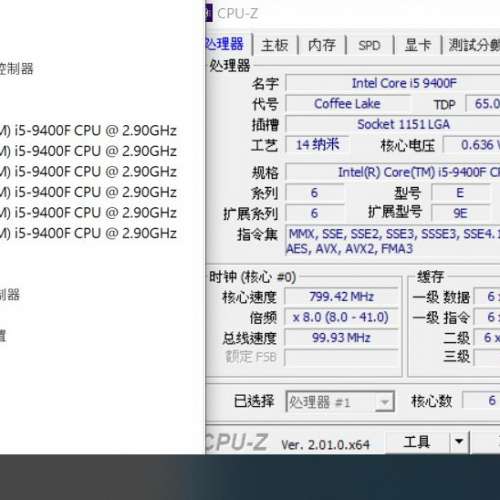Screen dimensions: 500x500
Task: Click the core speed 799.42 MHz value
Action: point(341,296)
